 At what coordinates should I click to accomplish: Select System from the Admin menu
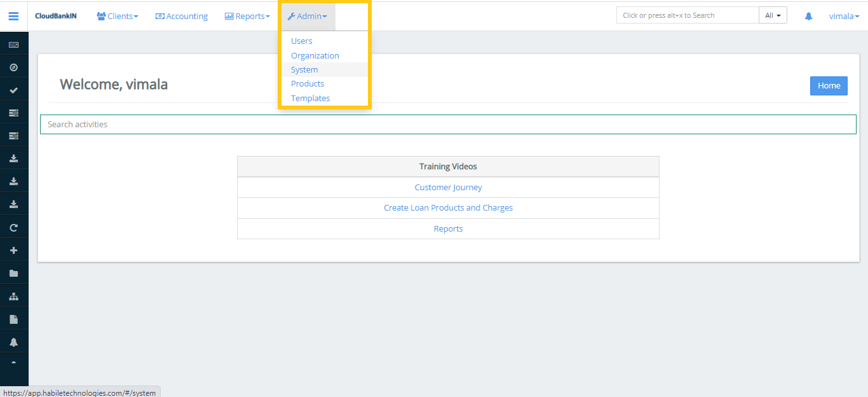click(x=304, y=69)
